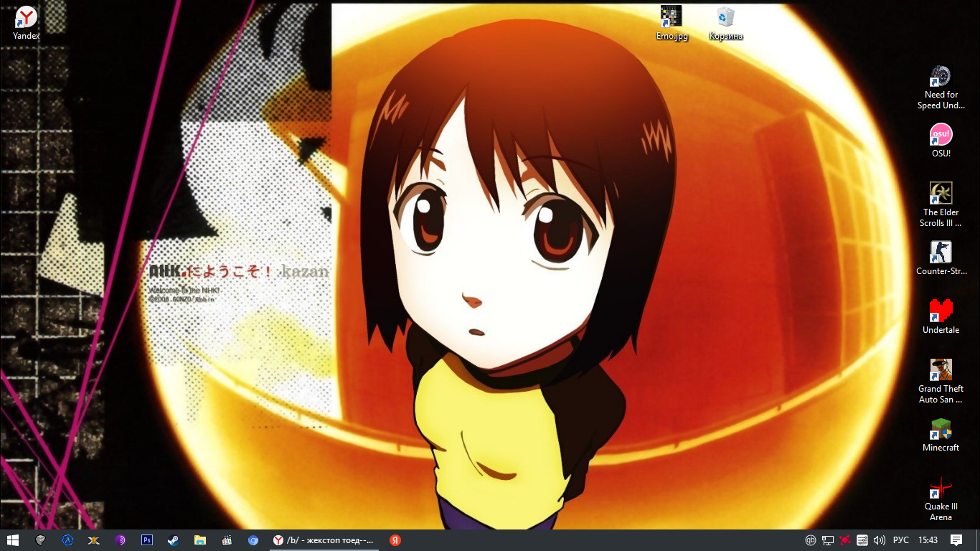This screenshot has height=551, width=980.
Task: Open the purple Tor Browser taskbar icon
Action: point(121,540)
